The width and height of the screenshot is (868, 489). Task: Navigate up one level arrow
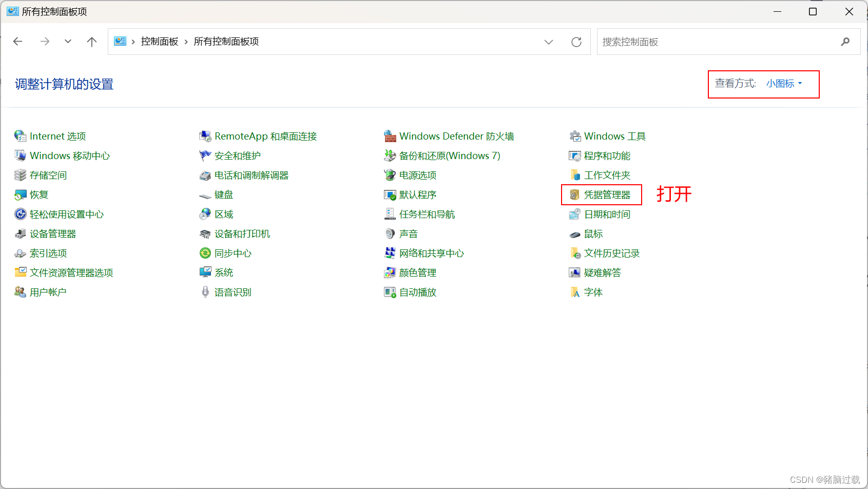(x=92, y=42)
